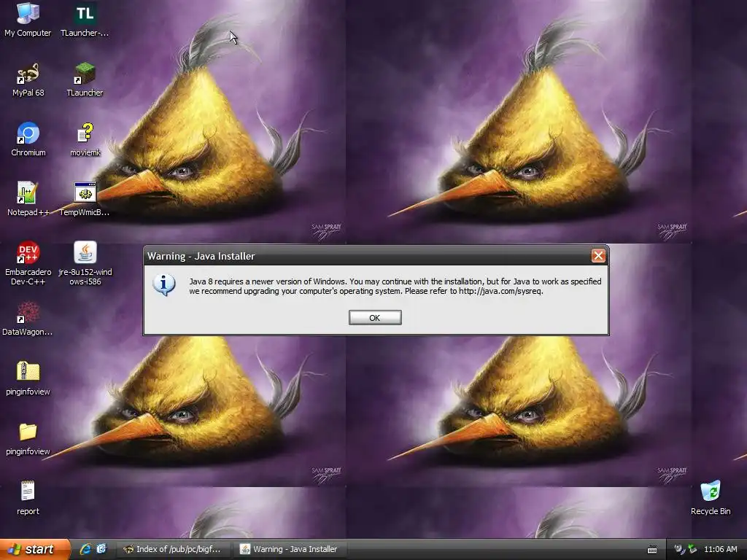Viewport: 747px width, 560px height.
Task: Switch to Warning - Java Installer taskbar button
Action: coord(290,549)
